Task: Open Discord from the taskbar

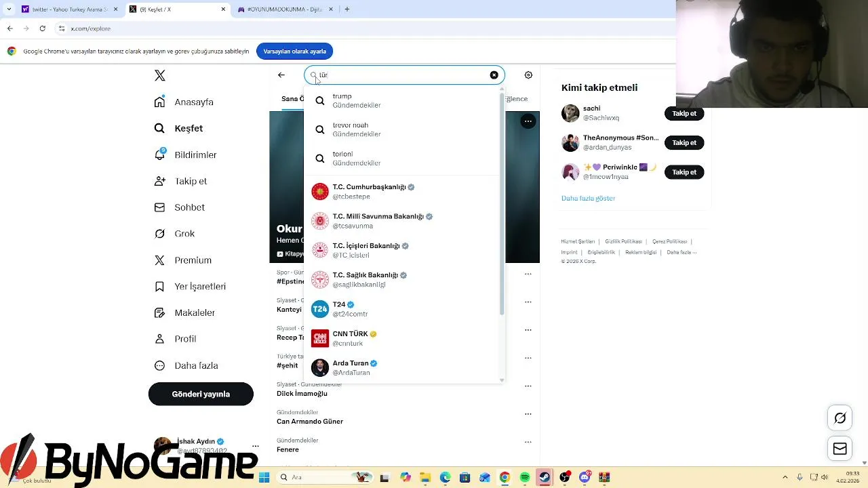Action: [x=585, y=477]
